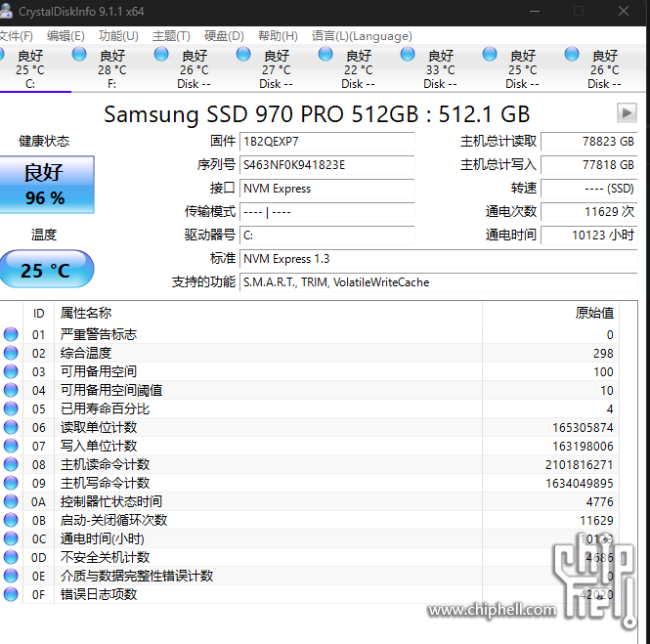Click the status icon for row 0F 错误日志项数

pyautogui.click(x=11, y=594)
